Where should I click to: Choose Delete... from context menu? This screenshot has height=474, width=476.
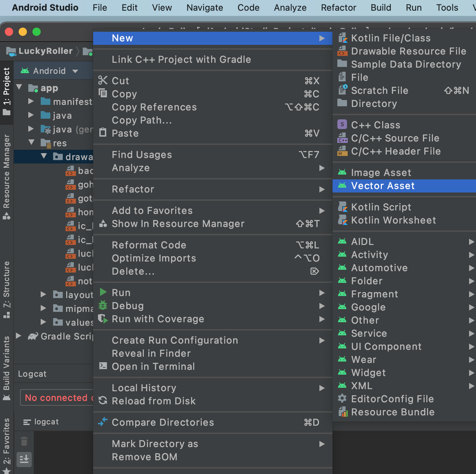click(x=212, y=271)
